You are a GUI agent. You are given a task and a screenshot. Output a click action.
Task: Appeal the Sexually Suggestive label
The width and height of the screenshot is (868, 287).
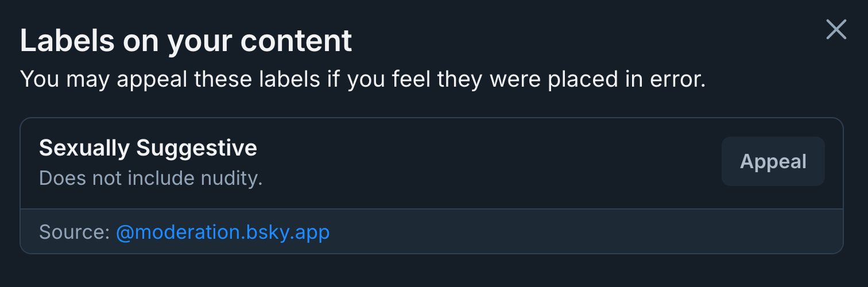[773, 161]
